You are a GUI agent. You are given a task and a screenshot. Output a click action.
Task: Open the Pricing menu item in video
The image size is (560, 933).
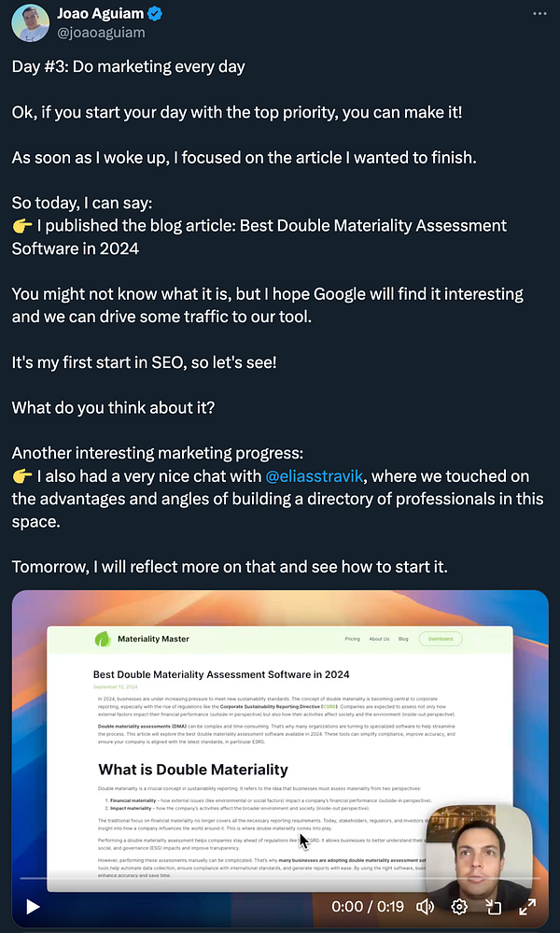[x=353, y=639]
